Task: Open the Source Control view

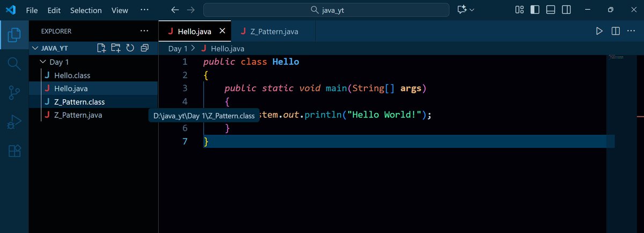Action: click(14, 93)
